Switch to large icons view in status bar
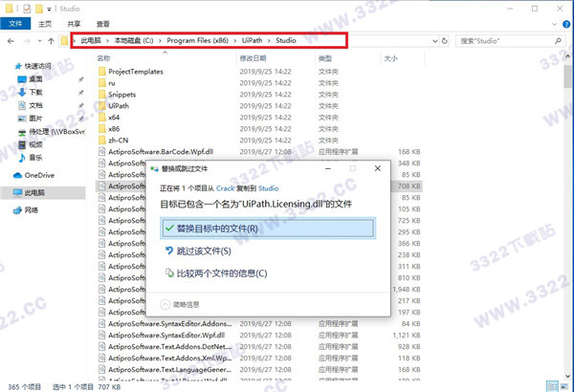Viewport: 574px width, 392px height. tap(563, 386)
